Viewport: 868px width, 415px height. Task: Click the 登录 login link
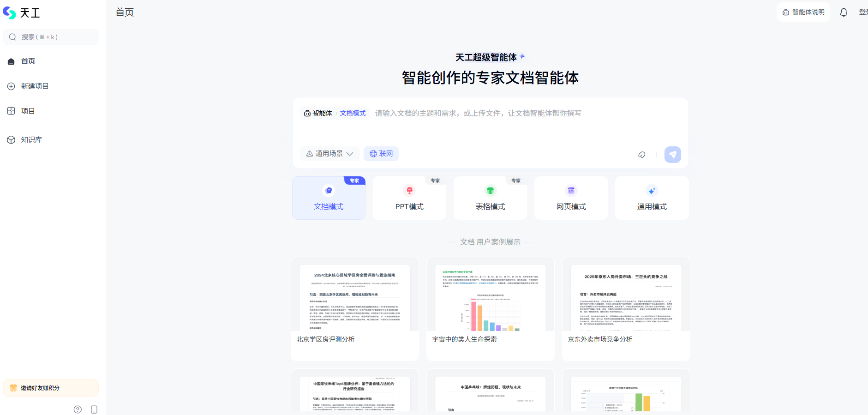pos(863,12)
